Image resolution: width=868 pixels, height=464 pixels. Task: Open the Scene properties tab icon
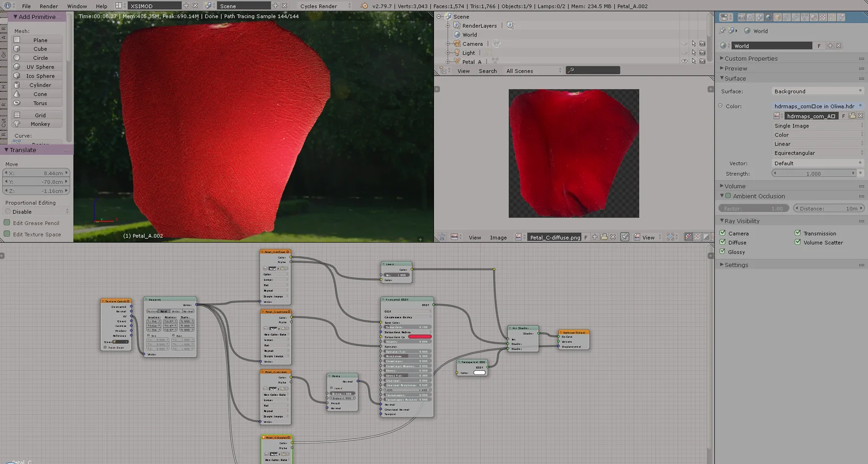759,17
